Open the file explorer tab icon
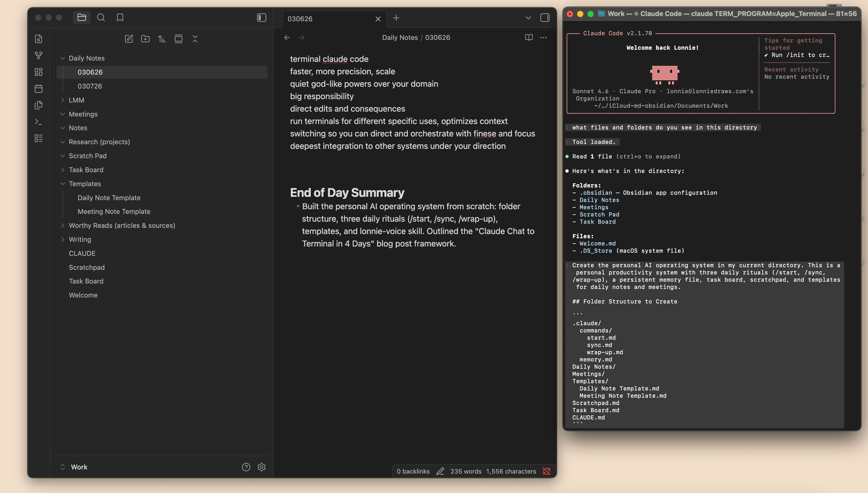Viewport: 868px width, 493px height. [x=82, y=17]
